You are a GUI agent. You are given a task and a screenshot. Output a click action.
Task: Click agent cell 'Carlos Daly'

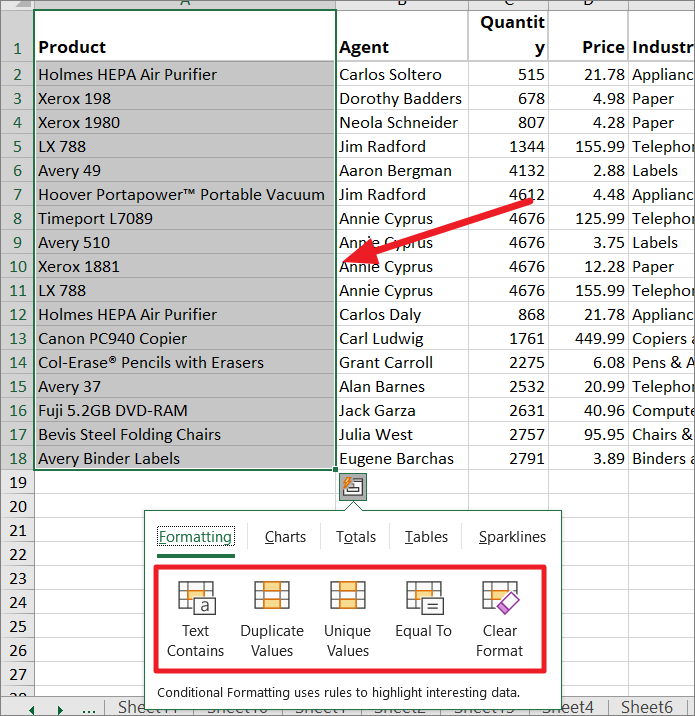pyautogui.click(x=402, y=314)
